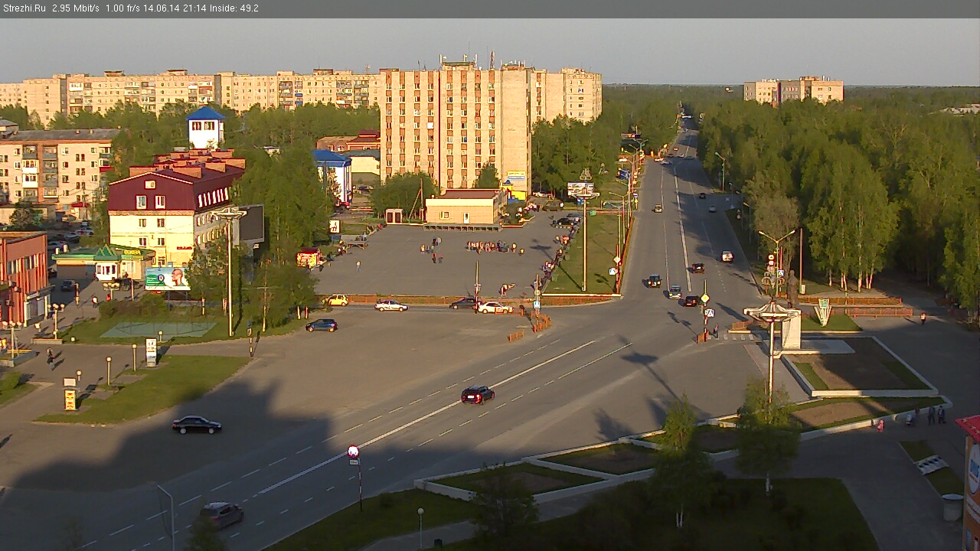Viewport: 980px width, 551px height.
Task: Select the "2.95 Mbit/s" bitrate readout
Action: pyautogui.click(x=76, y=8)
